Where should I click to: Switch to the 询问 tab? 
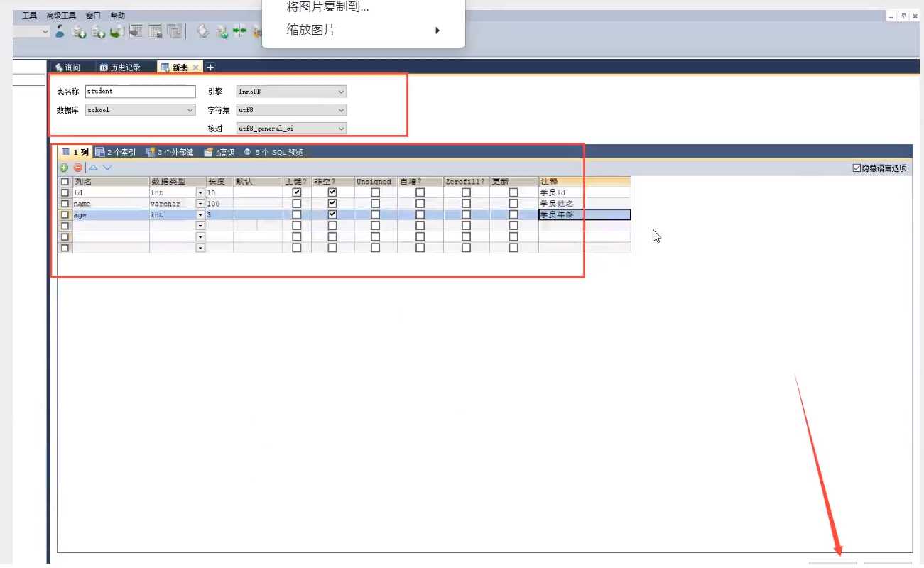click(x=68, y=67)
